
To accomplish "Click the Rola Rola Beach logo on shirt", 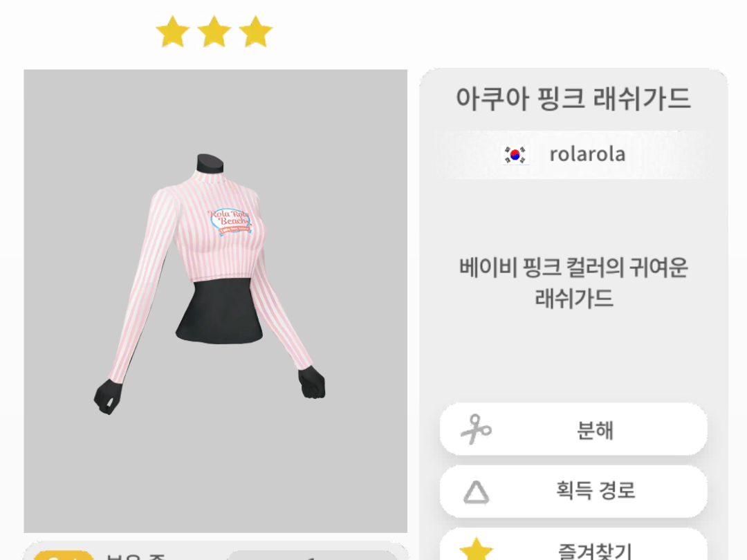I will pos(230,221).
